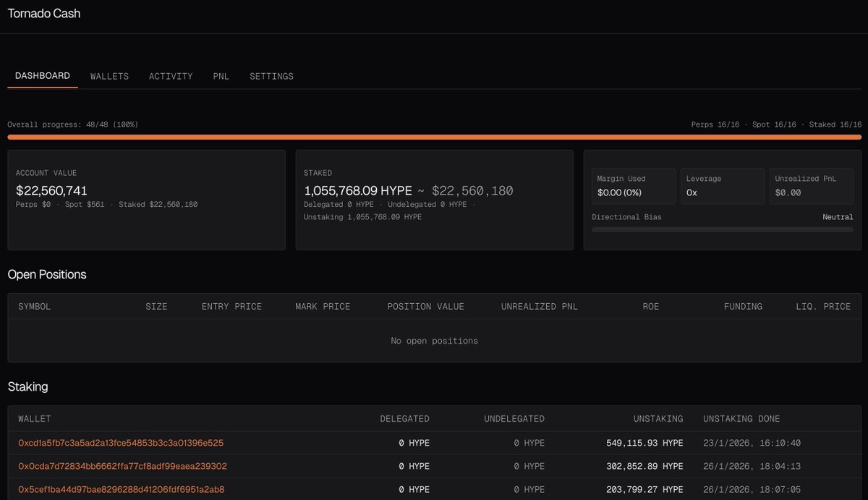Screen dimensions: 868x500
Task: Click the ROE column header
Action: coord(651,307)
